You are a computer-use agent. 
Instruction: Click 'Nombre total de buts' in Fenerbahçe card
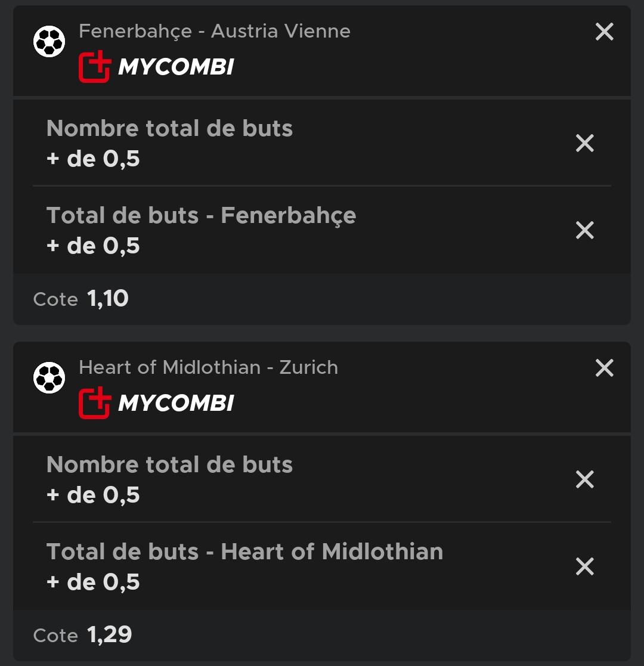(169, 128)
